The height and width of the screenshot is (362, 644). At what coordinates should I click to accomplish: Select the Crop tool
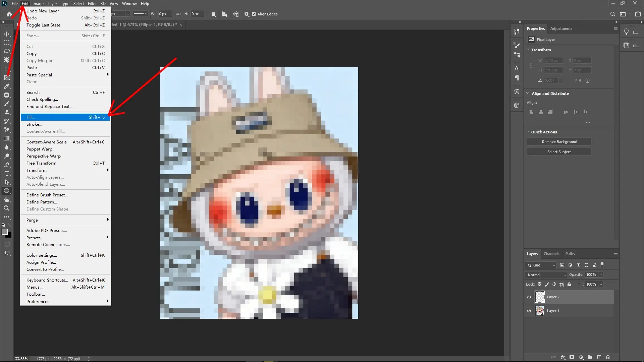coord(7,68)
